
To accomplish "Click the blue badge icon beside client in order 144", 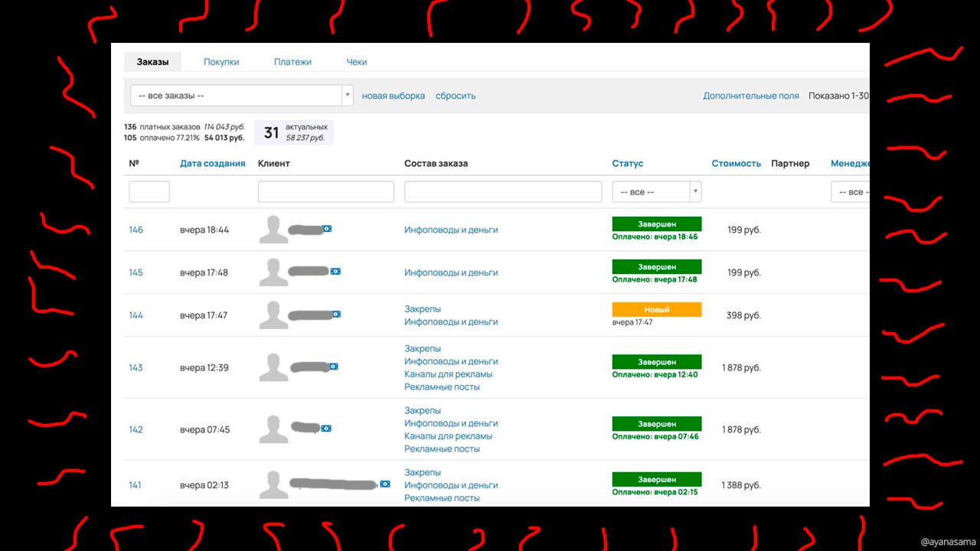I will coord(336,315).
